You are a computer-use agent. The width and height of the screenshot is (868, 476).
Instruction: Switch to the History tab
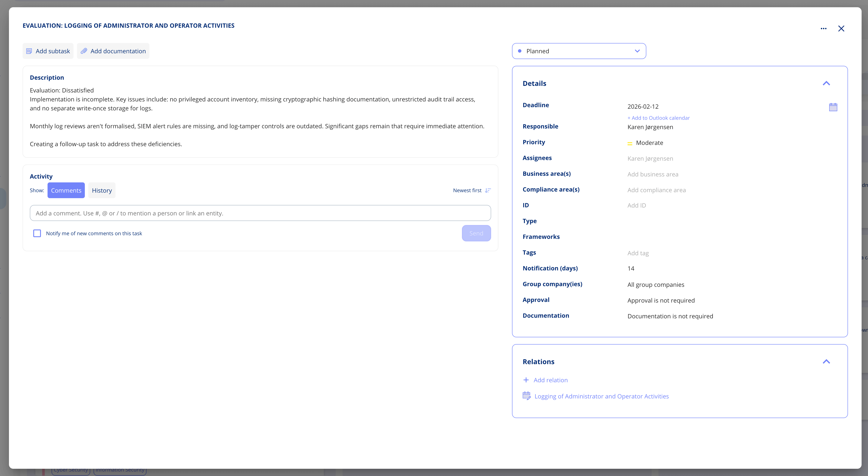(102, 190)
